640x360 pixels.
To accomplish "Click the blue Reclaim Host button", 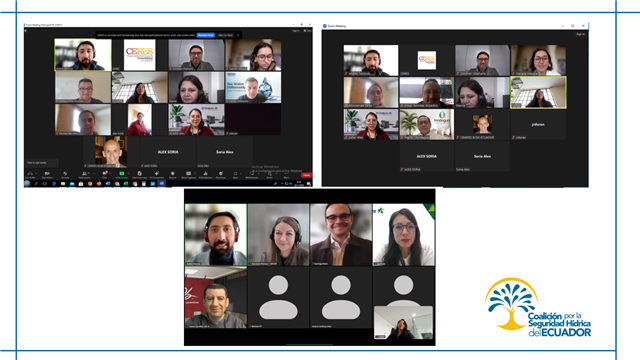I will point(206,36).
